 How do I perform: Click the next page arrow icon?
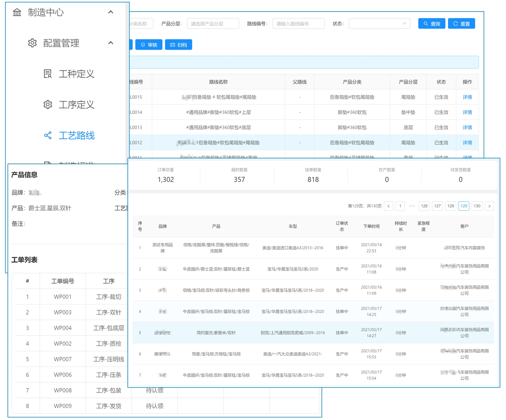(x=489, y=206)
